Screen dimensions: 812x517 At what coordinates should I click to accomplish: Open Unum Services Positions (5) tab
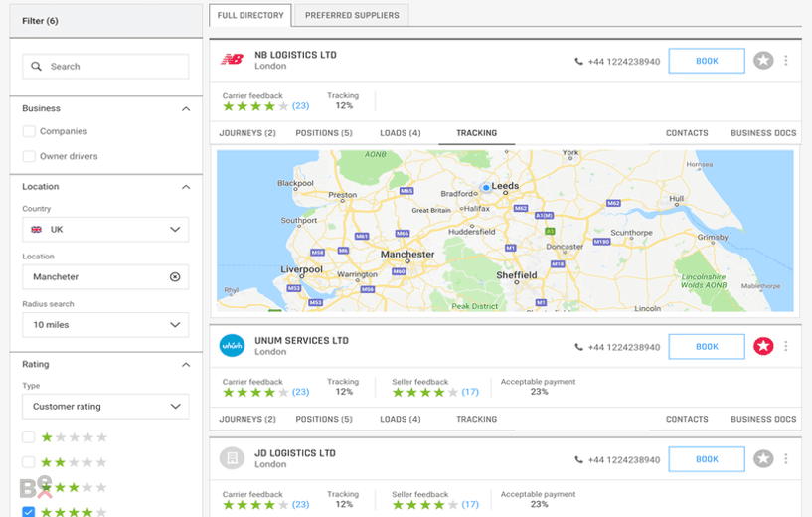(324, 419)
